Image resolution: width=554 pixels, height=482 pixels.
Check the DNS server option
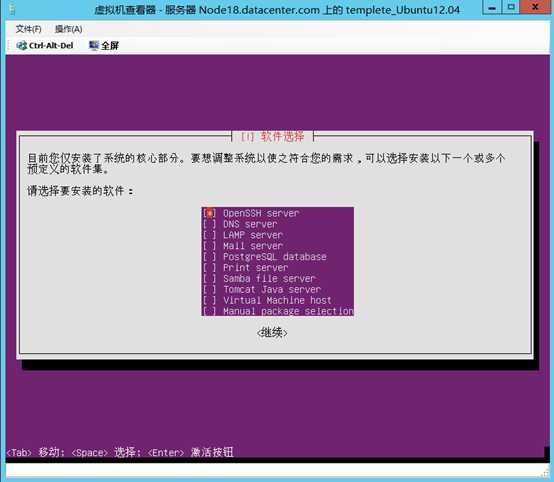click(210, 224)
